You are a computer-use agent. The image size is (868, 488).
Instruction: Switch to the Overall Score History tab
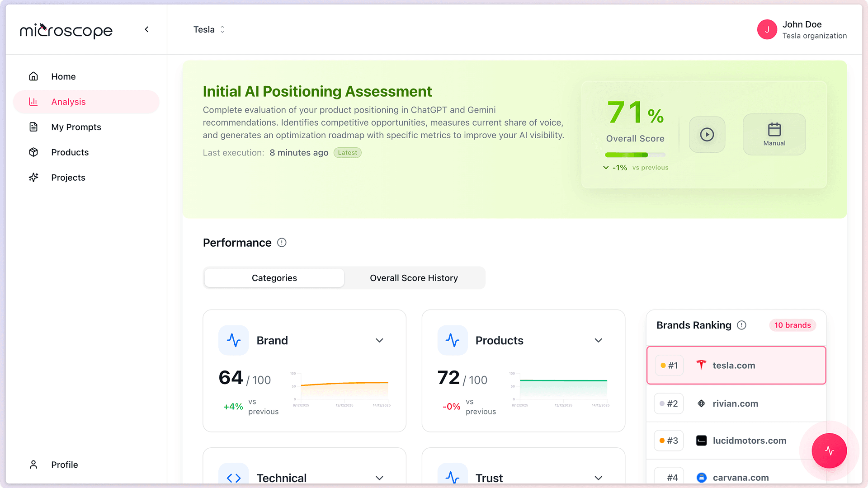point(414,278)
